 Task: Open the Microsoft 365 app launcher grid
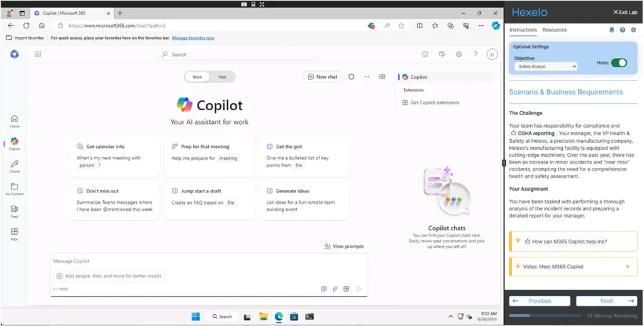tap(38, 54)
